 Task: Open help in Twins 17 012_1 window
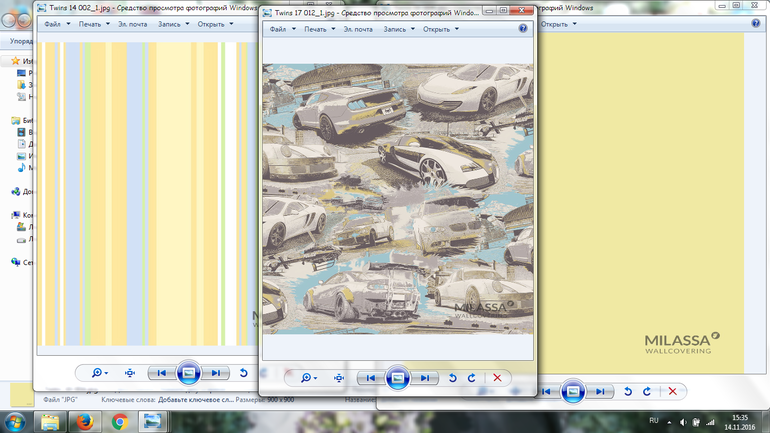coord(523,29)
